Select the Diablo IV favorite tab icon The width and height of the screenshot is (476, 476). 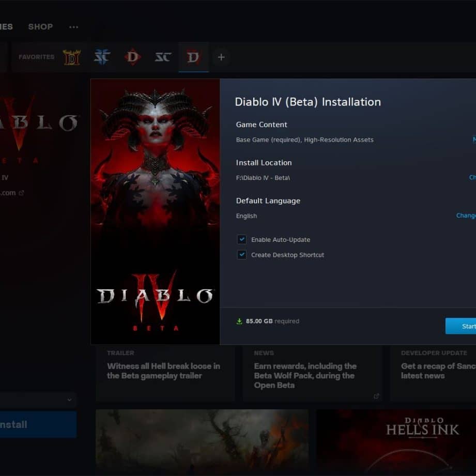(x=193, y=57)
